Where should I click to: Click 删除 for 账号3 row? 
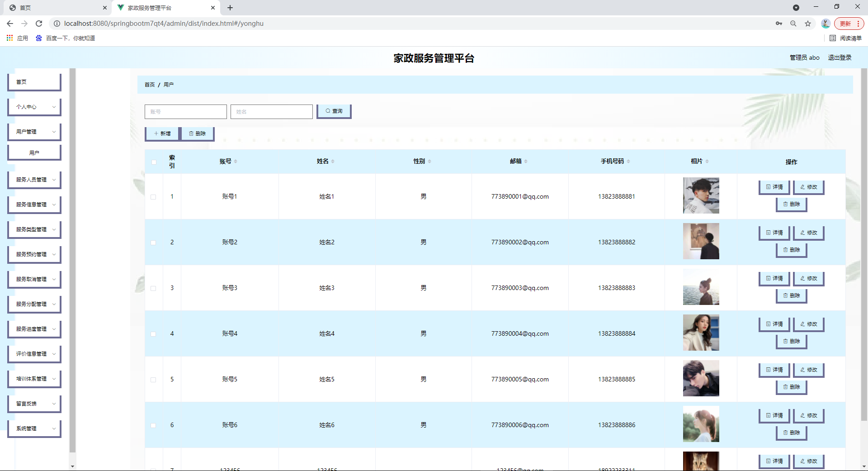click(792, 296)
